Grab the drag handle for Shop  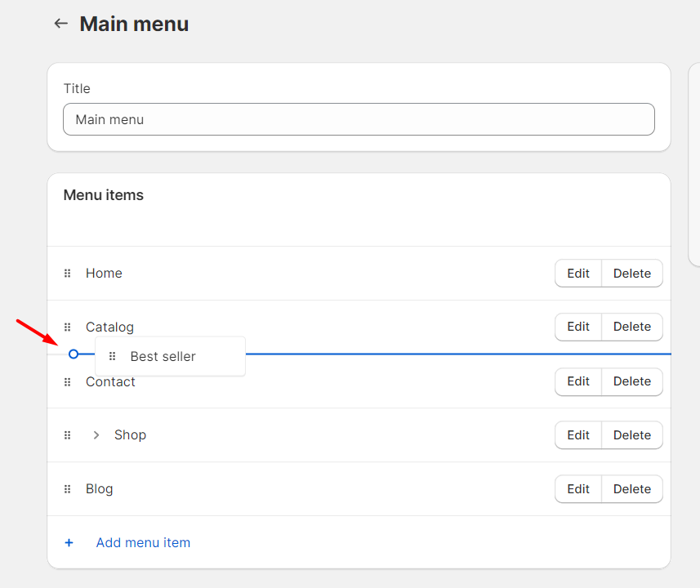[68, 434]
